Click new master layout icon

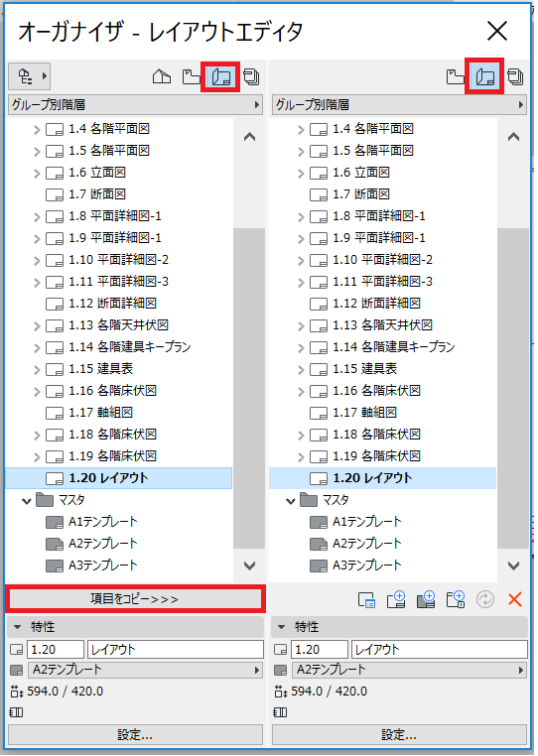426,599
